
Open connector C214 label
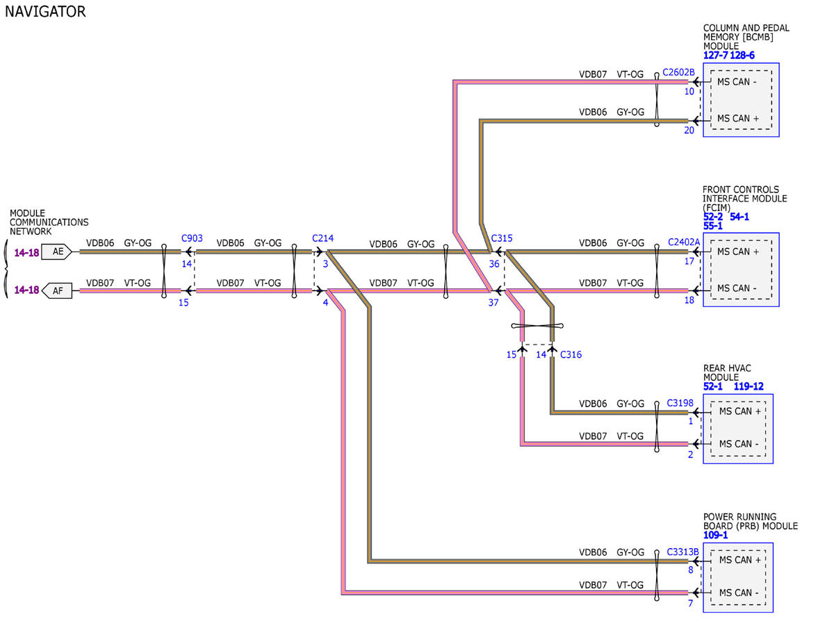tap(323, 238)
